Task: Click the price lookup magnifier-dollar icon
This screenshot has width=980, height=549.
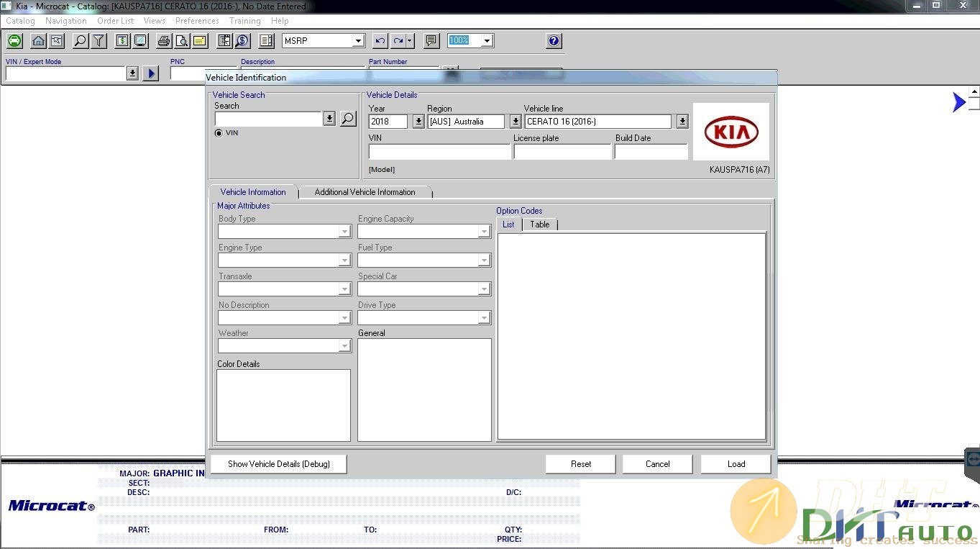Action: point(242,41)
